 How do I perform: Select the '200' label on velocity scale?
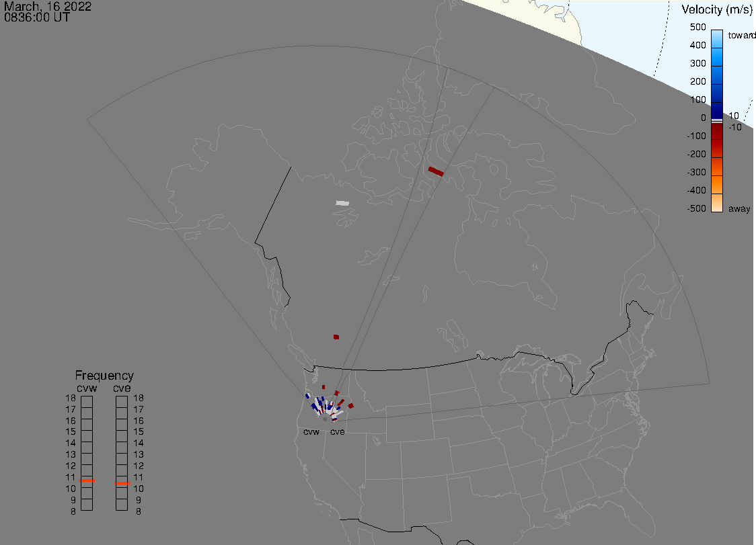coord(697,81)
